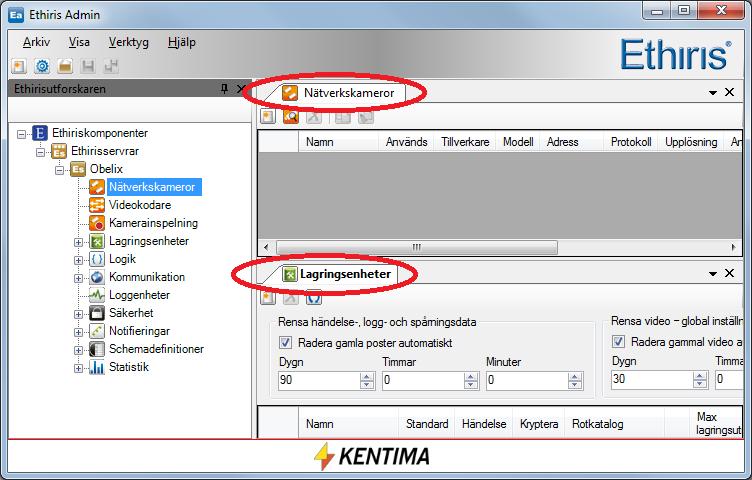The image size is (752, 480).
Task: Expand the Notifieringar tree node
Action: [x=78, y=332]
